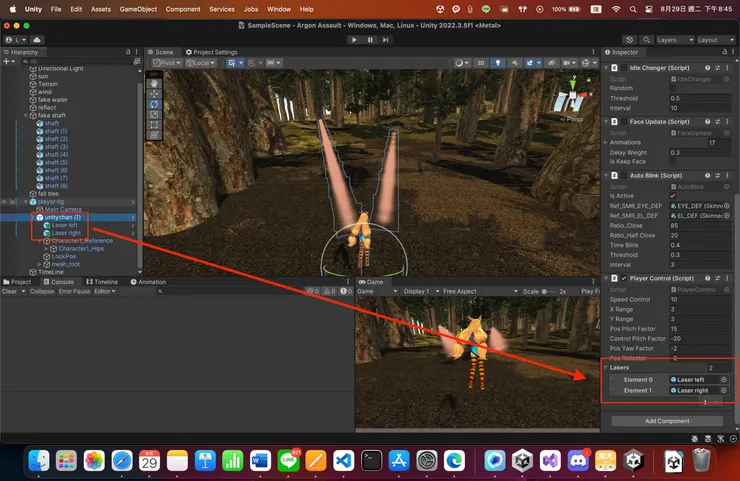
Task: Toggle Is Active checkbox in Auto Blink
Action: click(x=672, y=196)
